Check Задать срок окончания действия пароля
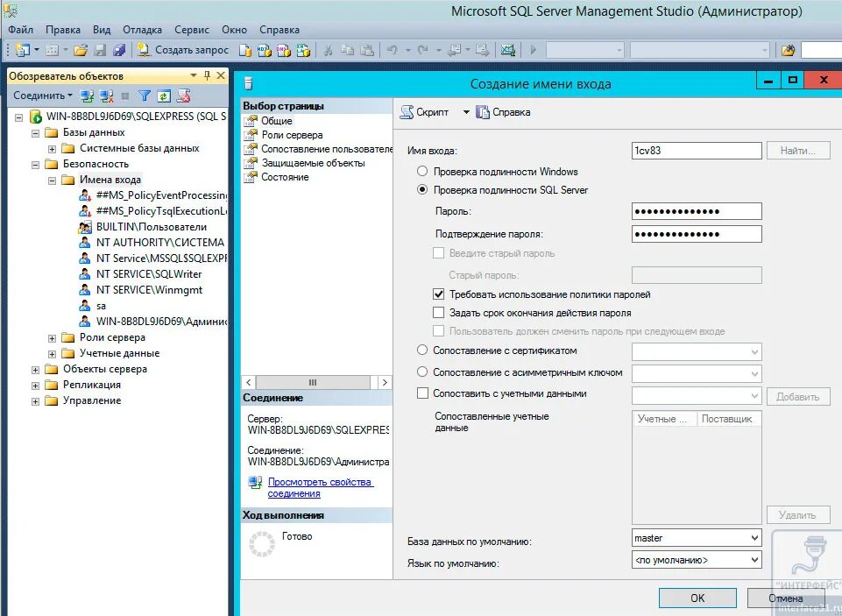The width and height of the screenshot is (842, 616). 439,313
